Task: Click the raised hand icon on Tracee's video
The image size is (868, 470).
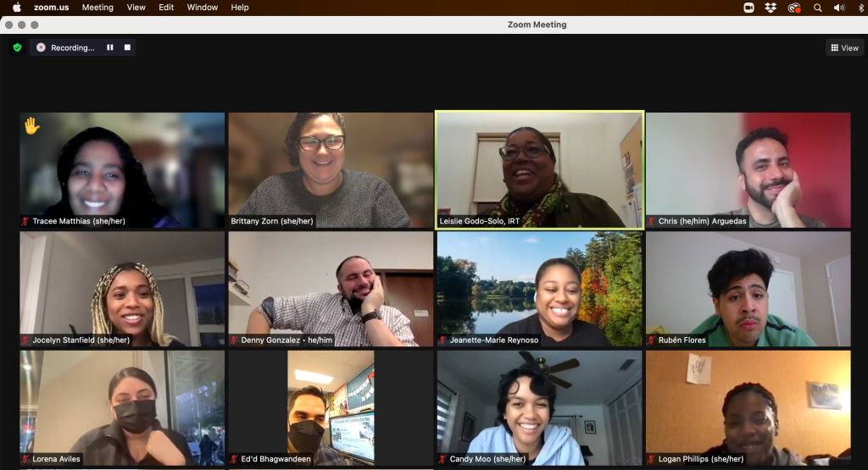Action: coord(31,126)
